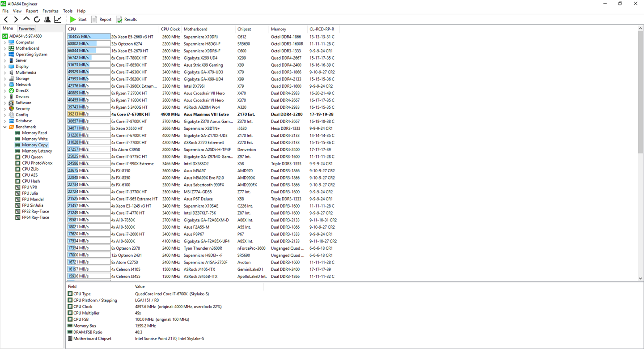Viewport: 644px width, 349px height.
Task: Click the Results toolbar button
Action: [127, 19]
